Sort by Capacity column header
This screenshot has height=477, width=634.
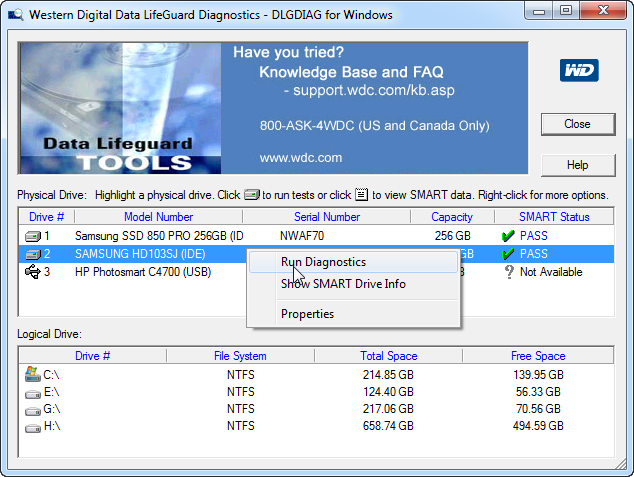(452, 217)
